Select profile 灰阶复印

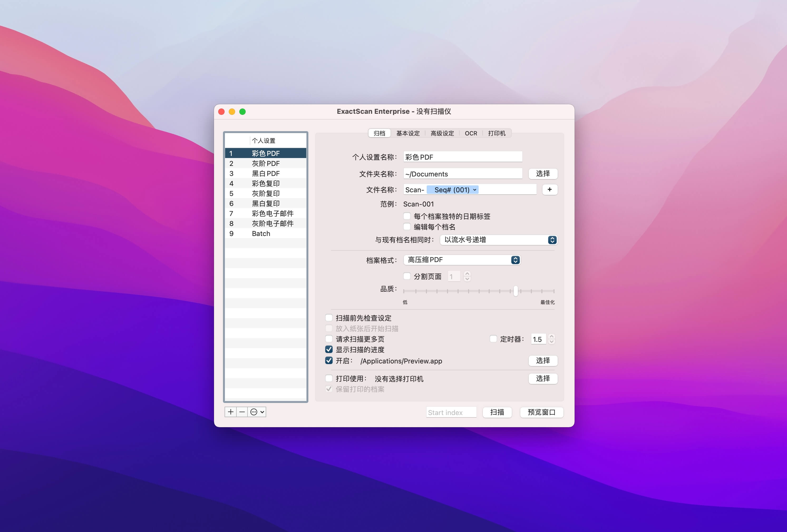click(x=265, y=193)
